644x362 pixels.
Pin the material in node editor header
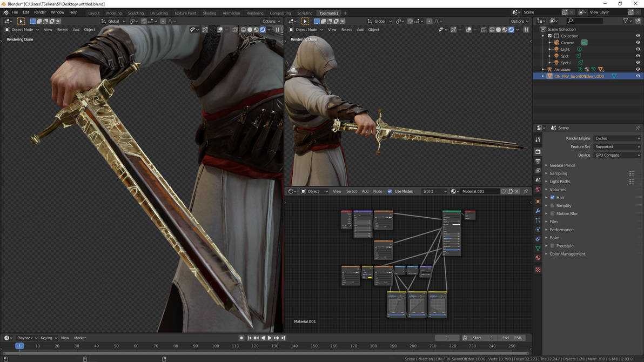(x=525, y=191)
